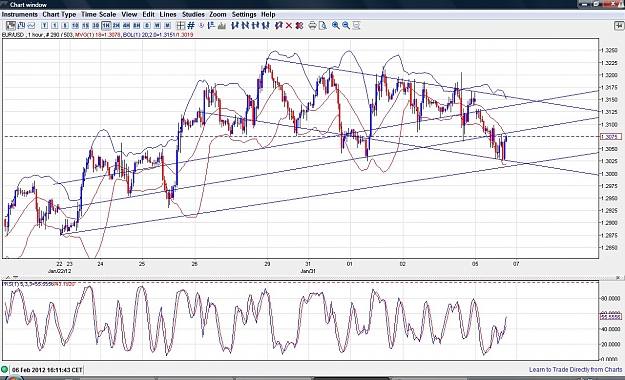Select the 2H time scale button
This screenshot has width=625, height=380.
click(116, 26)
